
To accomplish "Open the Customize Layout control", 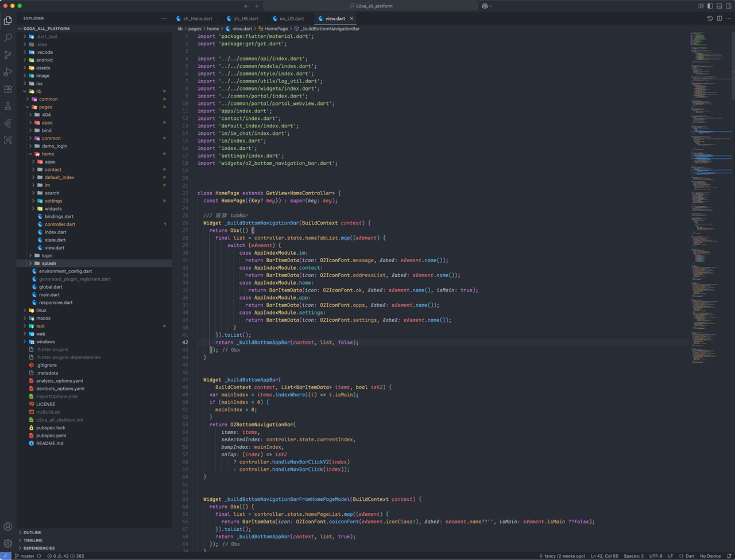I will click(x=701, y=6).
